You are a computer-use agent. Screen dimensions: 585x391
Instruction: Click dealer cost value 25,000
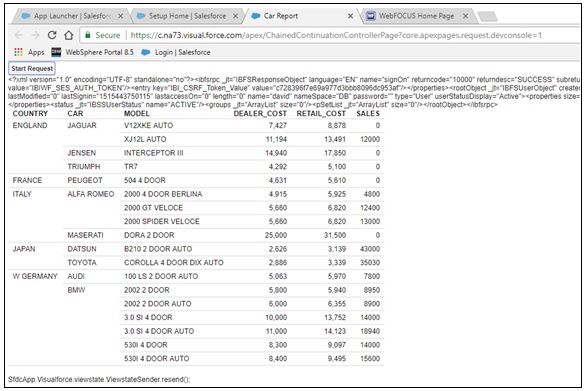(x=276, y=235)
